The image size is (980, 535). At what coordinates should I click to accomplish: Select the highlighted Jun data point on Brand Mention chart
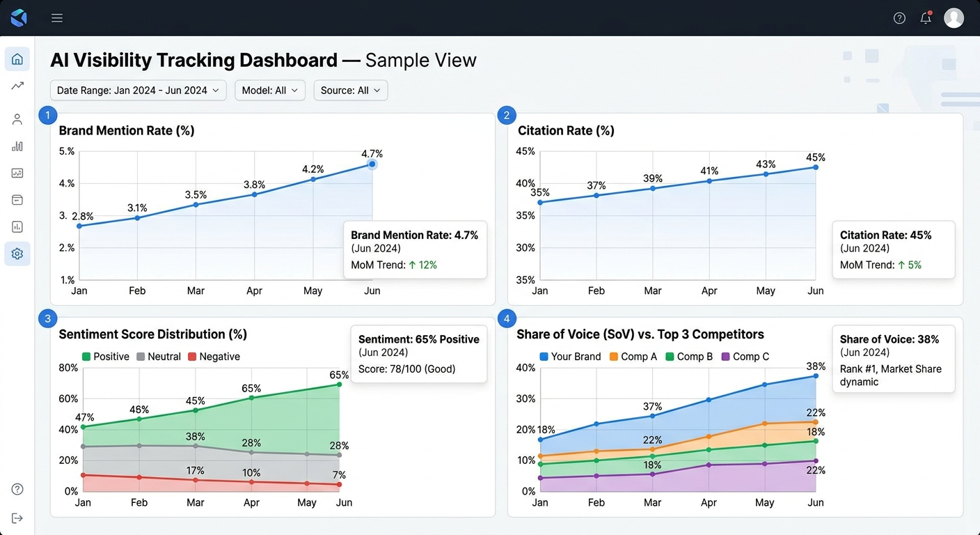click(372, 164)
